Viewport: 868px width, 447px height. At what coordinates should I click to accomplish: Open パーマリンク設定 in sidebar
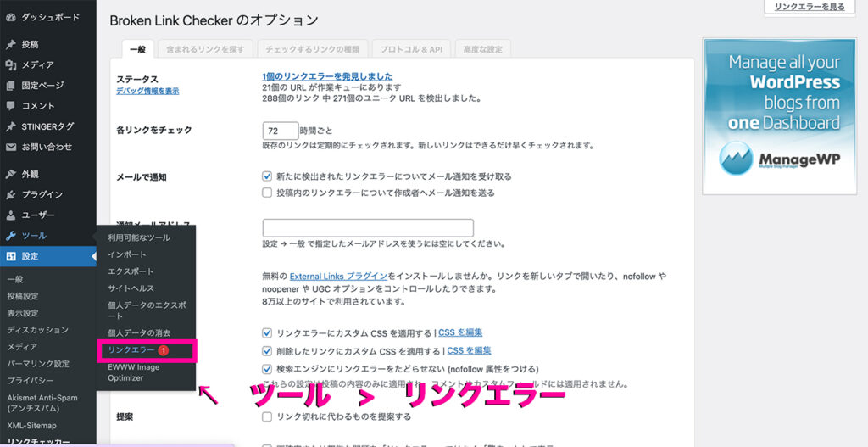(38, 364)
